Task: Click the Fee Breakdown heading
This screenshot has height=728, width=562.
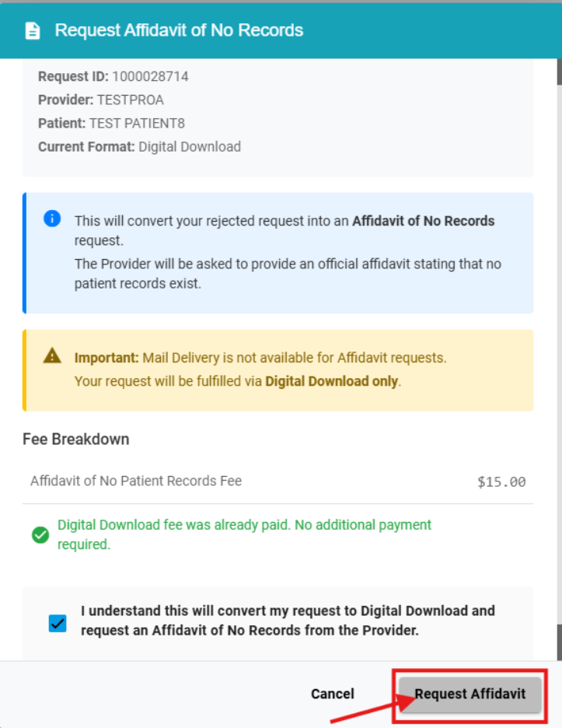Action: click(76, 439)
